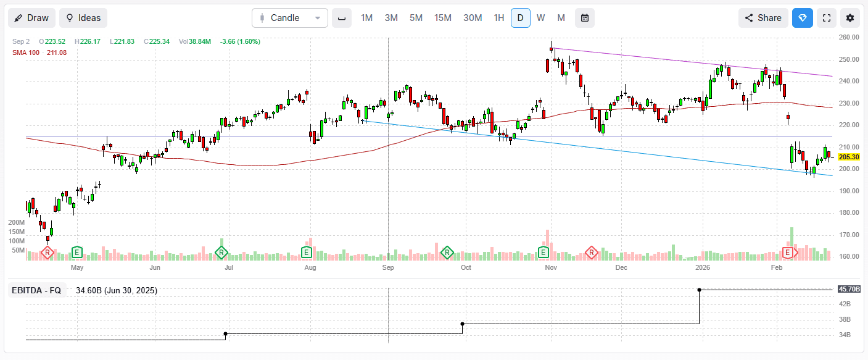Switch to the D daily timeframe tab

click(x=520, y=18)
